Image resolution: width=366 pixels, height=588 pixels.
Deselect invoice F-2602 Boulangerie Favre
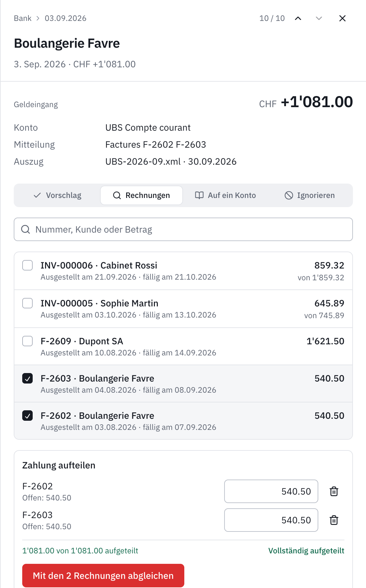27,416
